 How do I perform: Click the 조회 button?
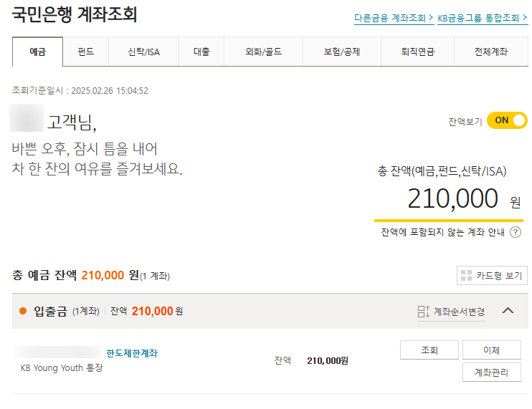coord(429,350)
